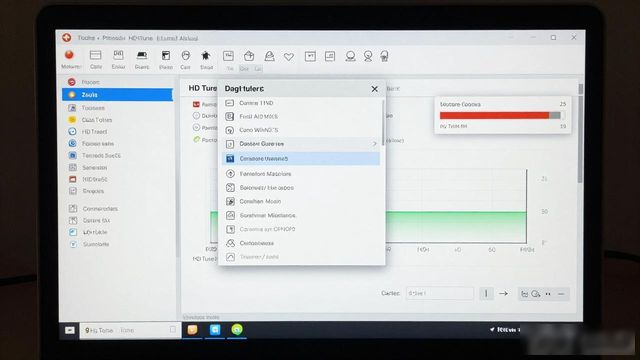Click the bell-shaped toolbar icon
The width and height of the screenshot is (640, 360).
click(x=269, y=56)
